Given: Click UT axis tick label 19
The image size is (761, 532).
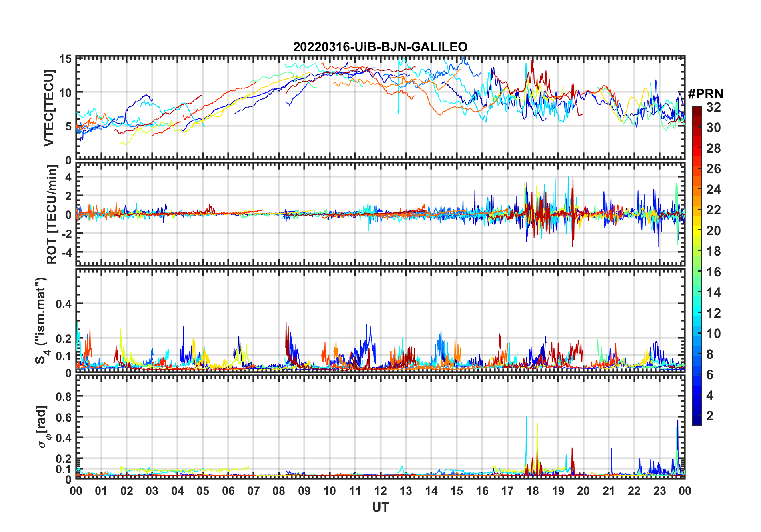Looking at the screenshot, I should 558,491.
